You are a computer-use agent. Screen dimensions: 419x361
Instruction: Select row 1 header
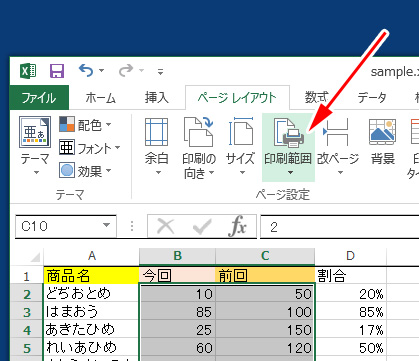pyautogui.click(x=27, y=276)
